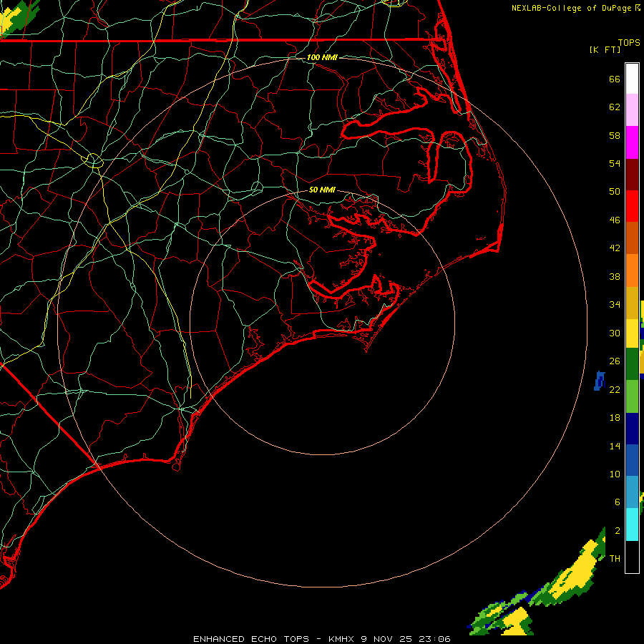Click the 23:06 timestamp
Screen dimensions: 644x644
point(434,639)
